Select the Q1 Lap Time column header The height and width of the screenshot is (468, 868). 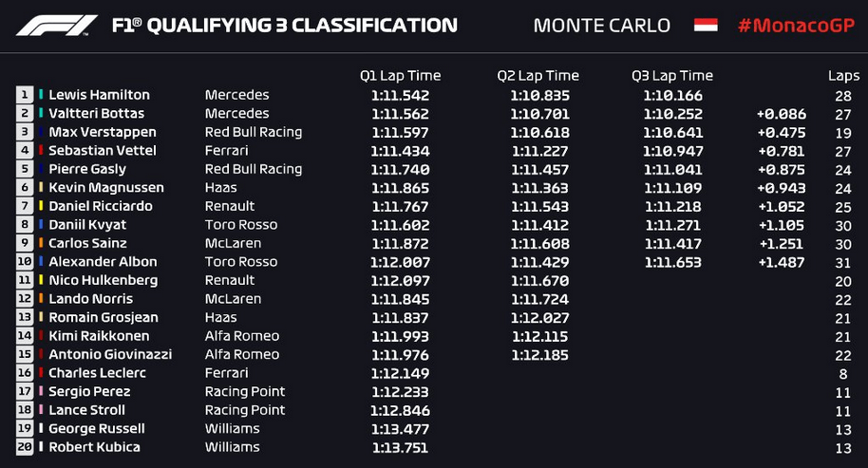click(x=400, y=76)
